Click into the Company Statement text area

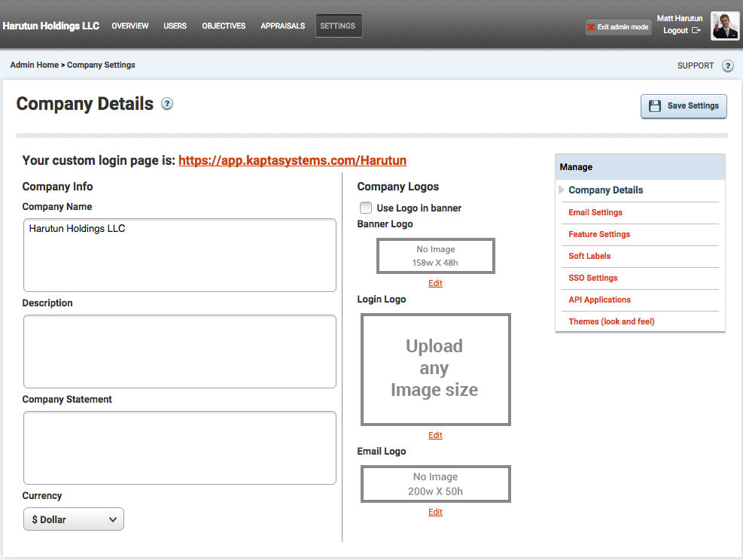point(180,448)
